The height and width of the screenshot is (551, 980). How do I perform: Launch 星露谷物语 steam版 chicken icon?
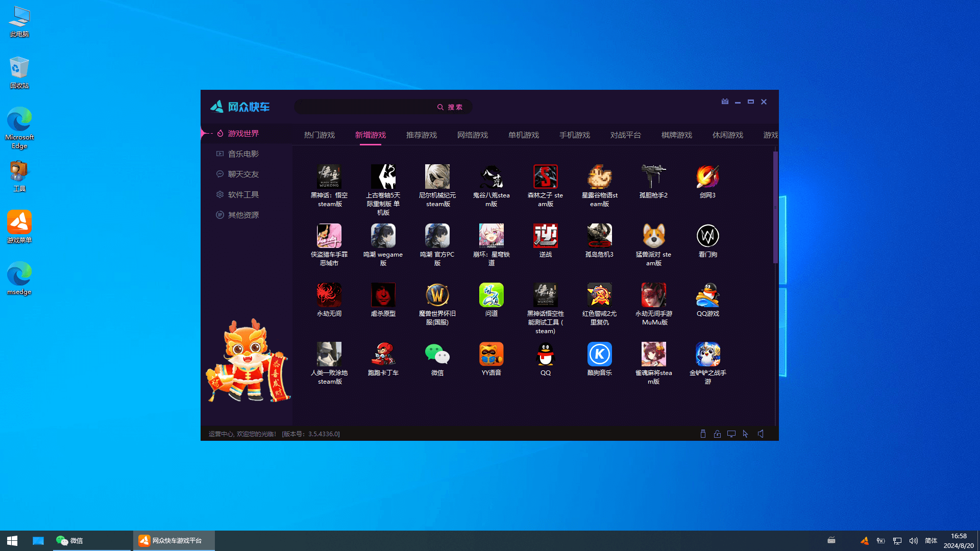[600, 177]
